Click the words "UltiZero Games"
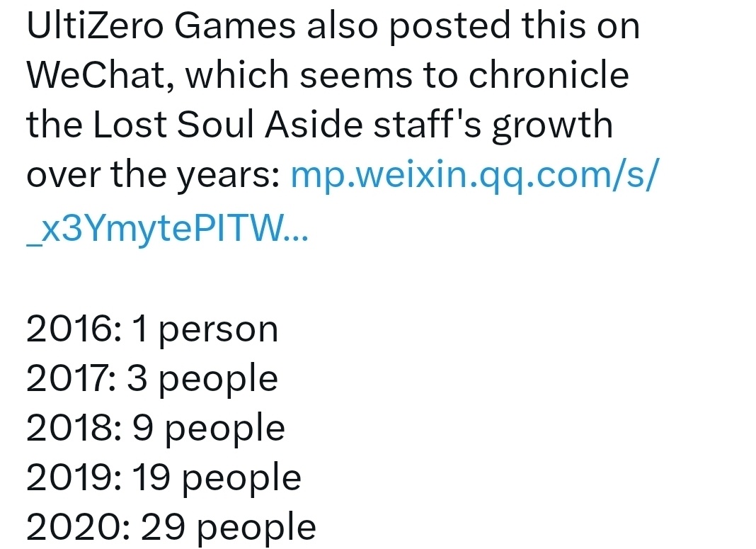 [x=161, y=26]
